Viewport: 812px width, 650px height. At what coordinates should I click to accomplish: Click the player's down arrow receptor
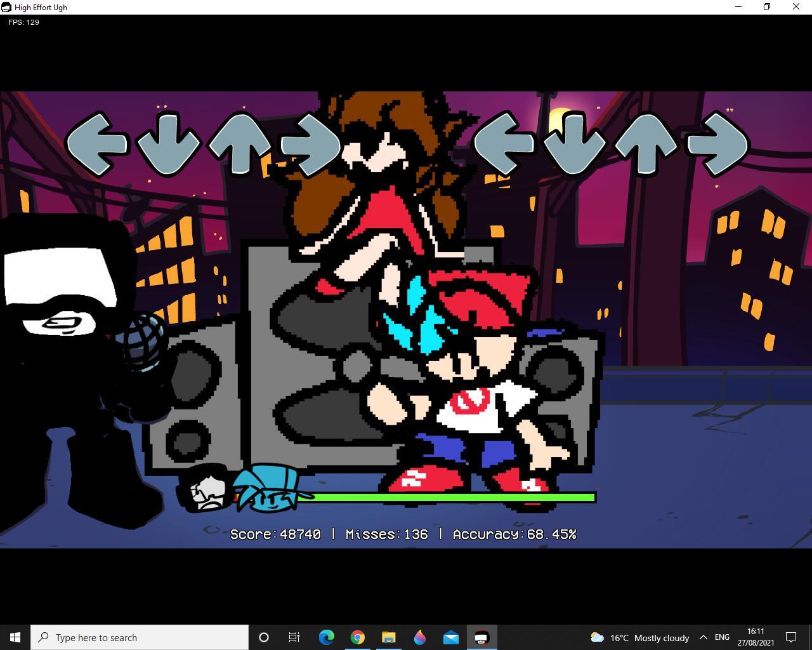[576, 143]
